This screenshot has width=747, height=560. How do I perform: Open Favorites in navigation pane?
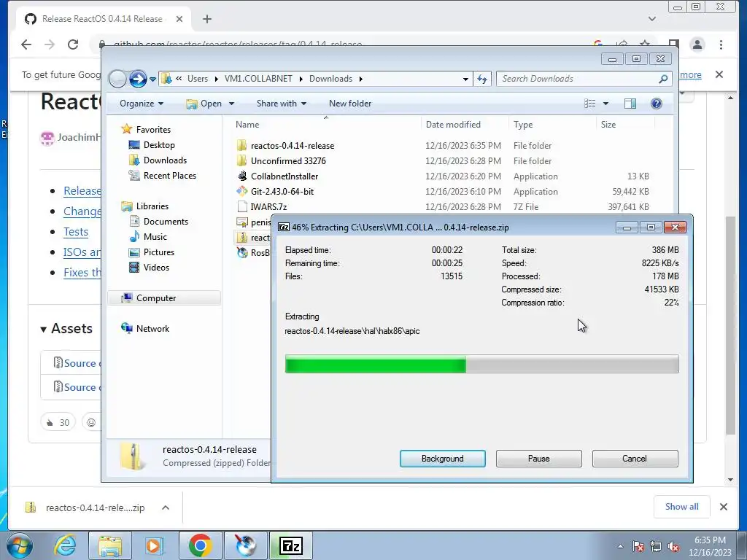click(x=153, y=130)
